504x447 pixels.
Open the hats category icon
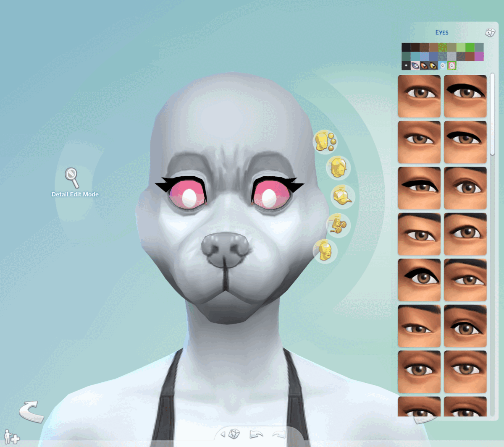click(343, 196)
